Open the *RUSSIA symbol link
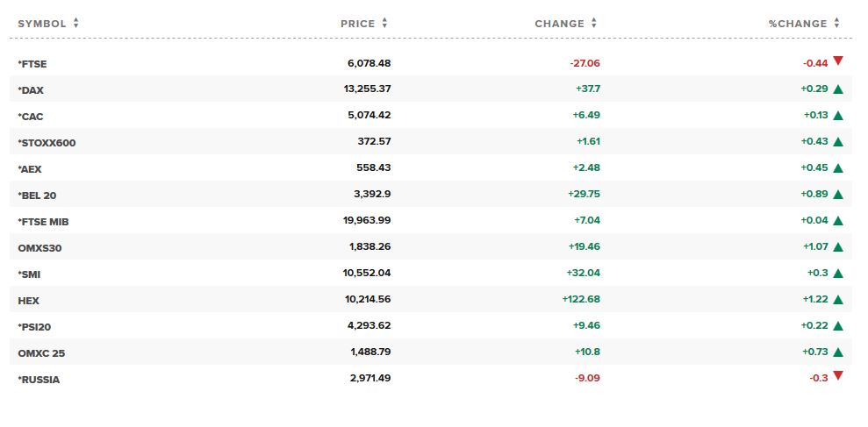The width and height of the screenshot is (868, 427). coord(39,380)
